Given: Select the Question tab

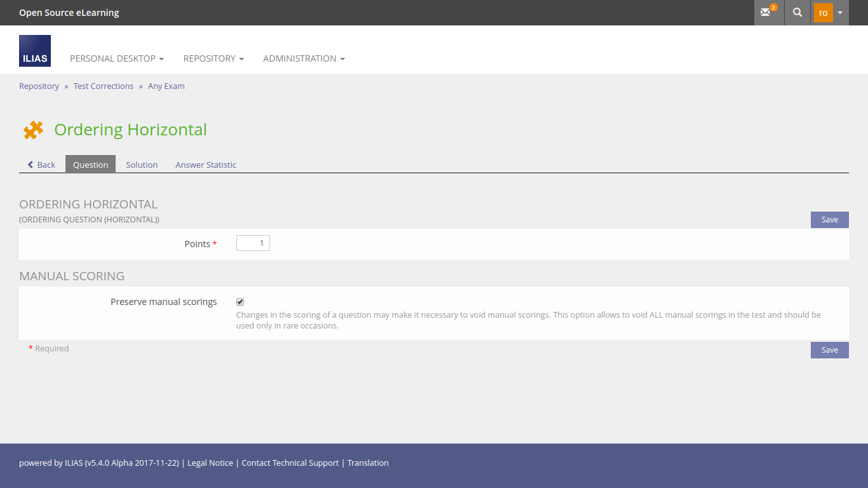Looking at the screenshot, I should (x=91, y=164).
